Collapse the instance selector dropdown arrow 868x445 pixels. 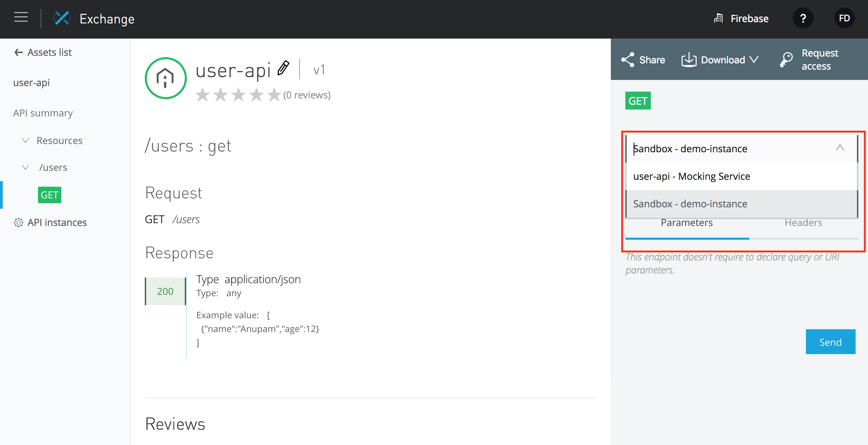click(x=840, y=148)
